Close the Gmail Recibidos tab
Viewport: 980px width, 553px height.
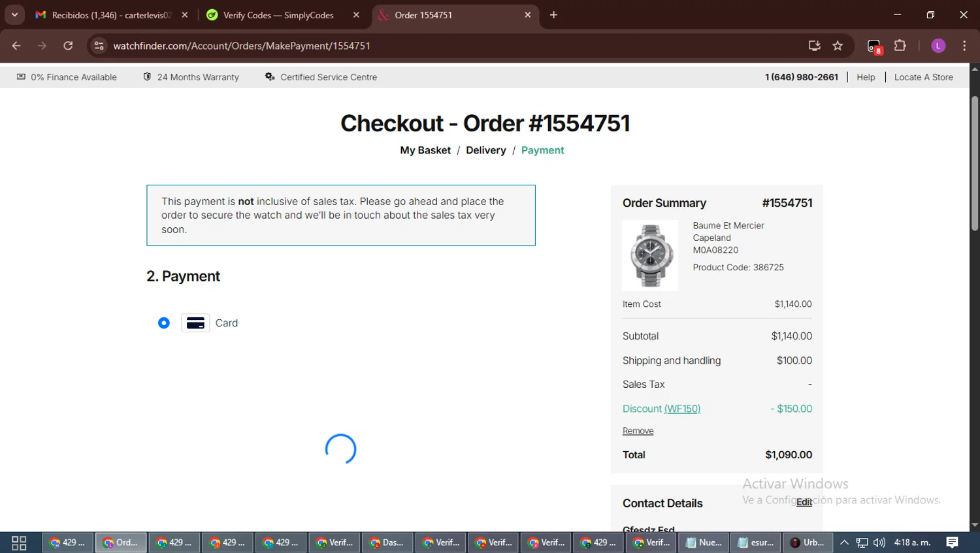click(x=185, y=15)
